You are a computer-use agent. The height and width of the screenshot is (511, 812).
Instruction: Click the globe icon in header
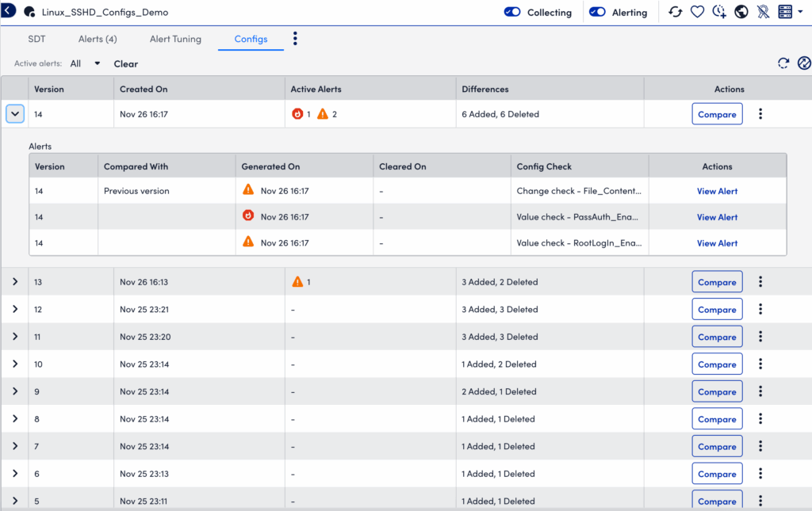pyautogui.click(x=741, y=11)
